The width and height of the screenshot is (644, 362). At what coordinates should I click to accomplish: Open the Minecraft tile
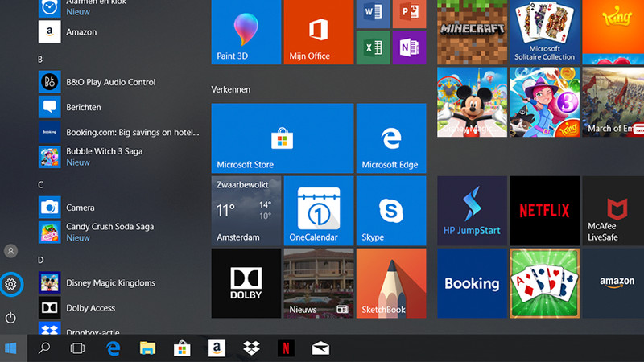(x=472, y=32)
